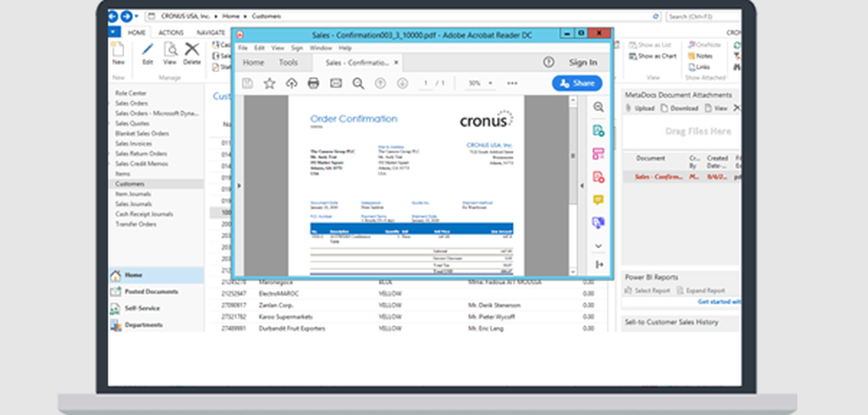This screenshot has width=868, height=415.
Task: Close the Sales - Confirmation document tab
Action: [x=396, y=63]
